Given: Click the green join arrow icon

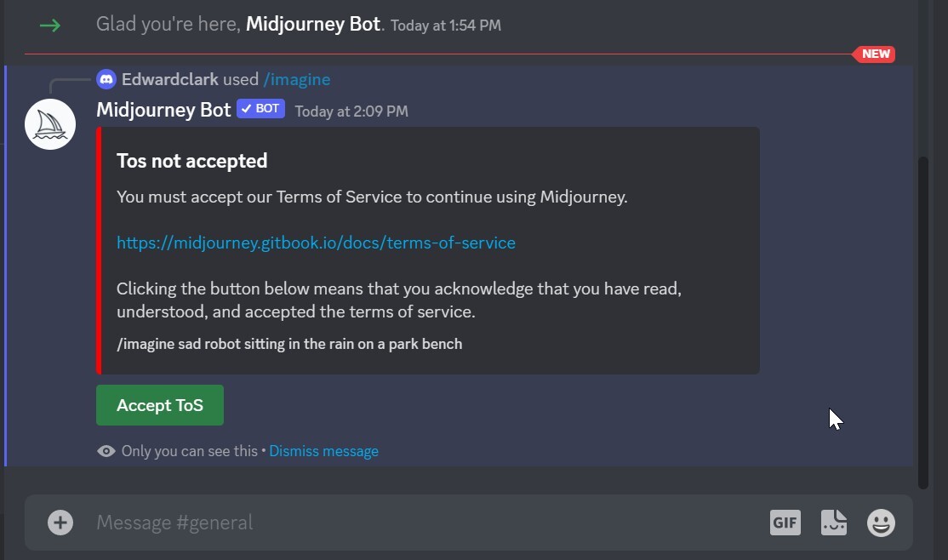Looking at the screenshot, I should point(50,25).
